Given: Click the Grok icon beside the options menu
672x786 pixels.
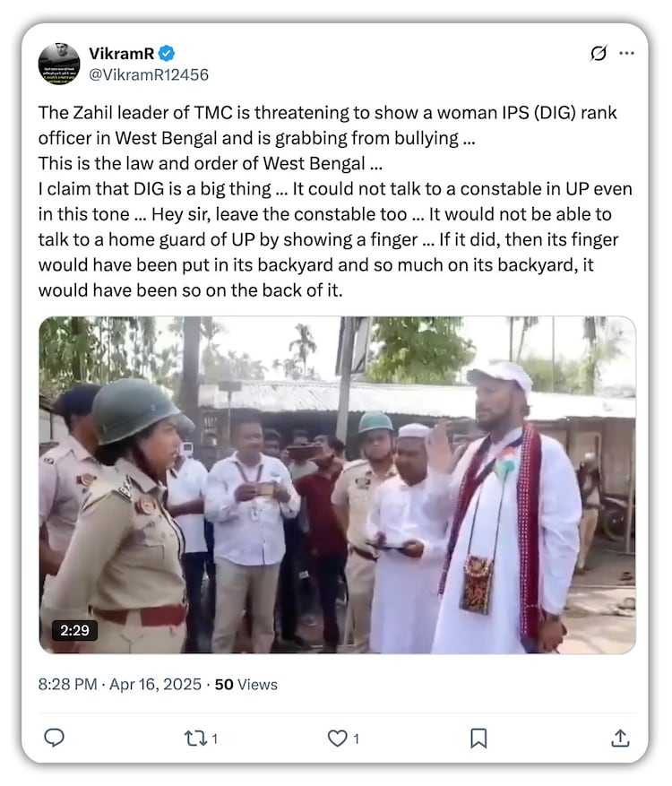Looking at the screenshot, I should [x=599, y=54].
